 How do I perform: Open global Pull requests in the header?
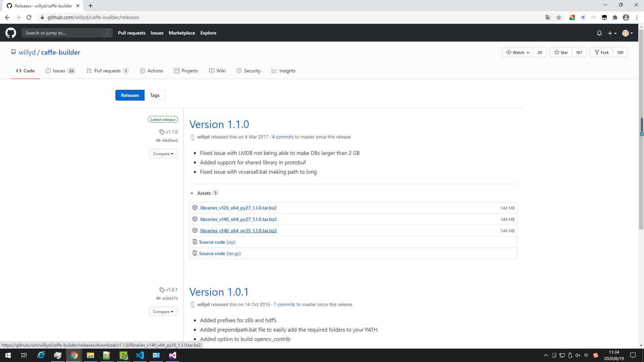coord(131,33)
